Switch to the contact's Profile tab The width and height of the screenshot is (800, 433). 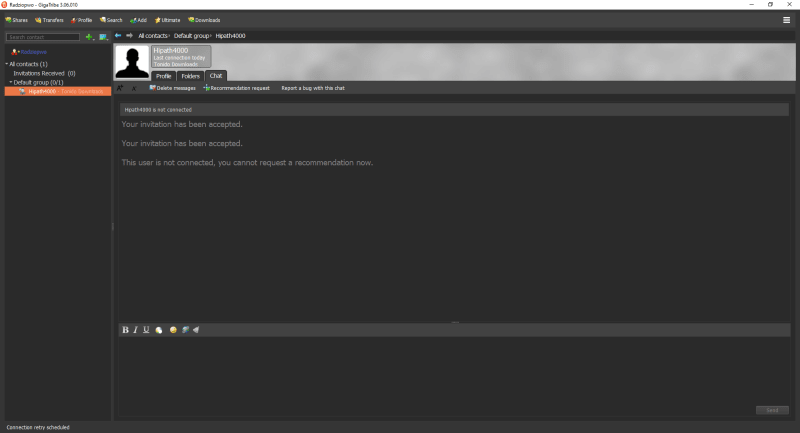point(163,76)
